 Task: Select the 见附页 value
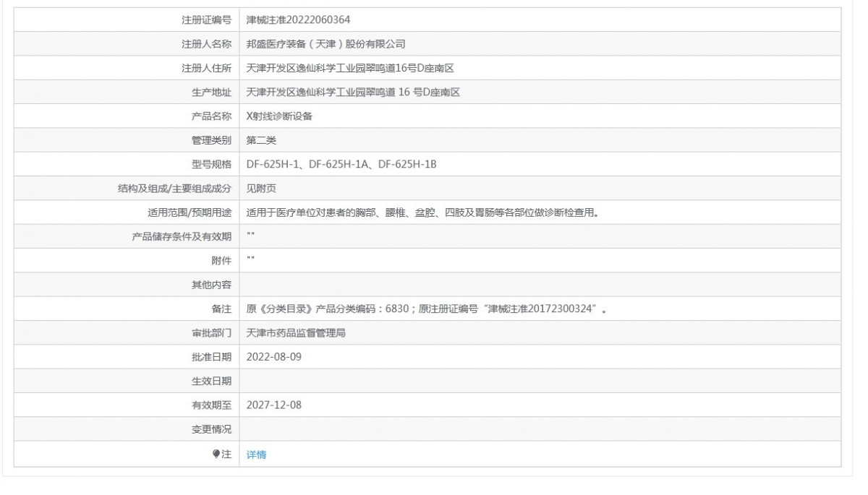coord(261,189)
